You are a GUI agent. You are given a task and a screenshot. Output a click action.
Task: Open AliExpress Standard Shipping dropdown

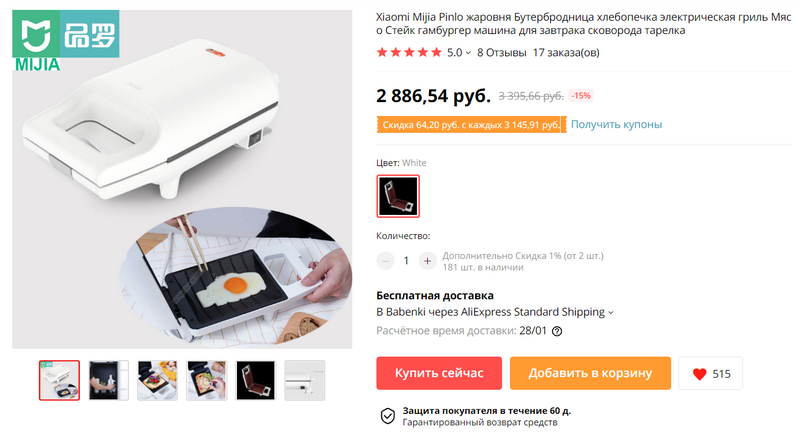(611, 312)
